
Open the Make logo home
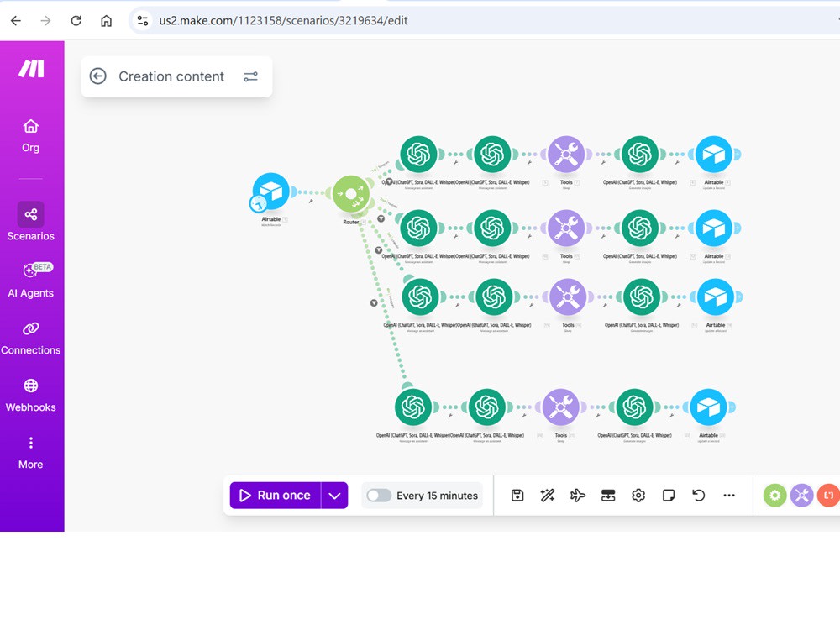pos(32,69)
